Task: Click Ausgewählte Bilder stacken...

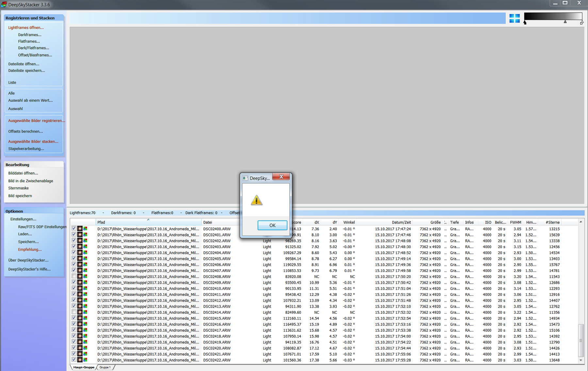Action: pyautogui.click(x=33, y=142)
